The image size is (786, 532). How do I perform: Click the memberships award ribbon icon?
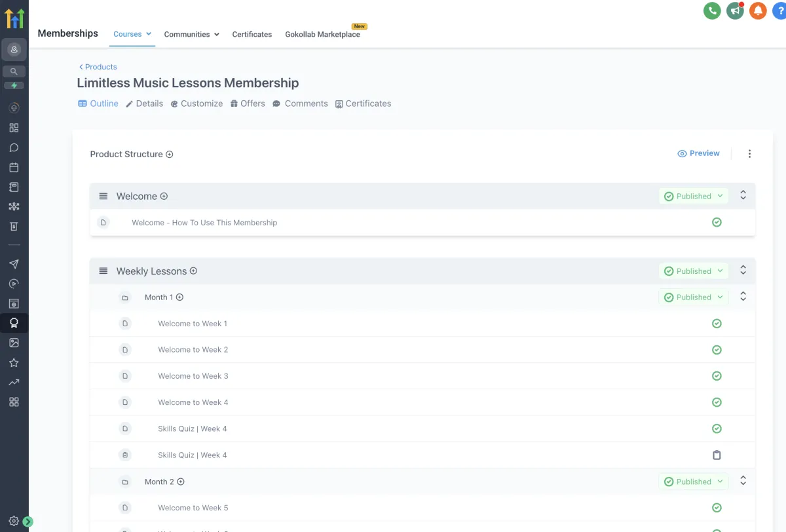[14, 323]
